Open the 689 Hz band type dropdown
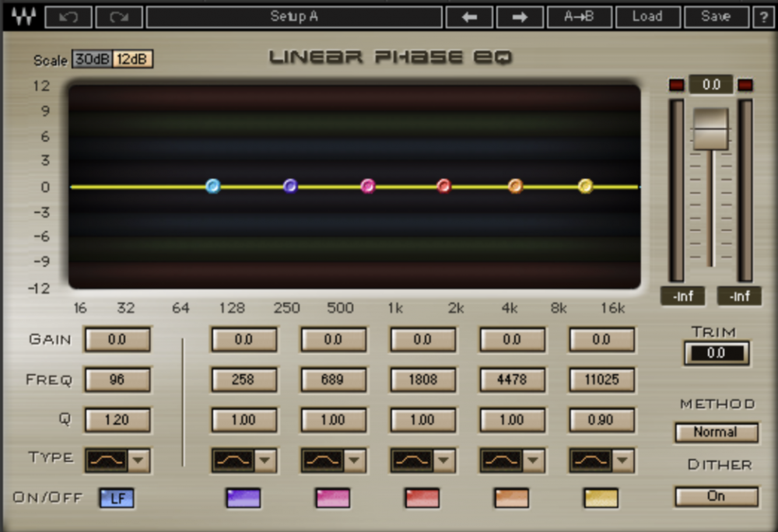 [x=355, y=460]
